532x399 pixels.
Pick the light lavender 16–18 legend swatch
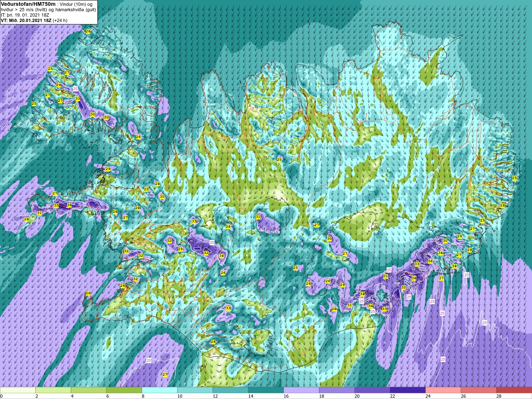point(301,390)
